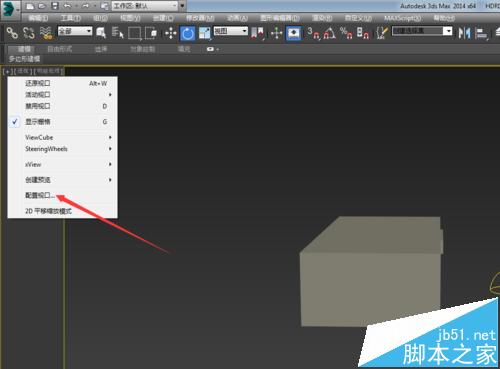Toggle the Angle Snap button

click(329, 33)
